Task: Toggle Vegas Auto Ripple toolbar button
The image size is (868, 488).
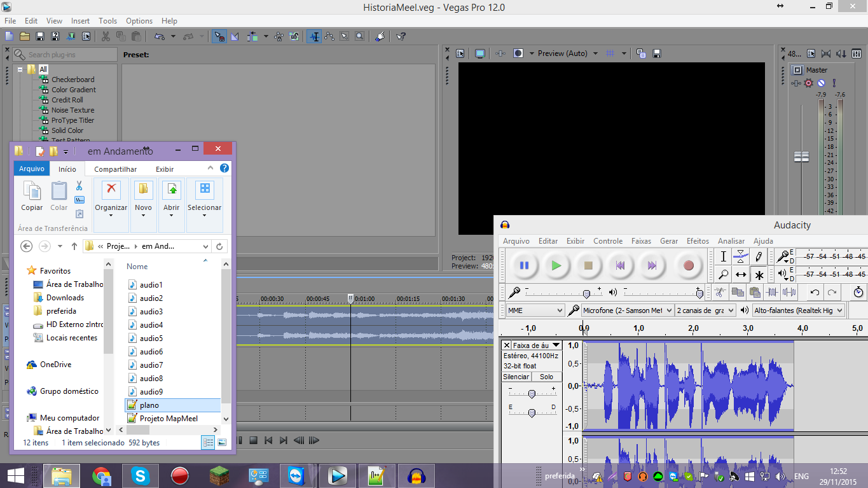Action: [x=253, y=36]
